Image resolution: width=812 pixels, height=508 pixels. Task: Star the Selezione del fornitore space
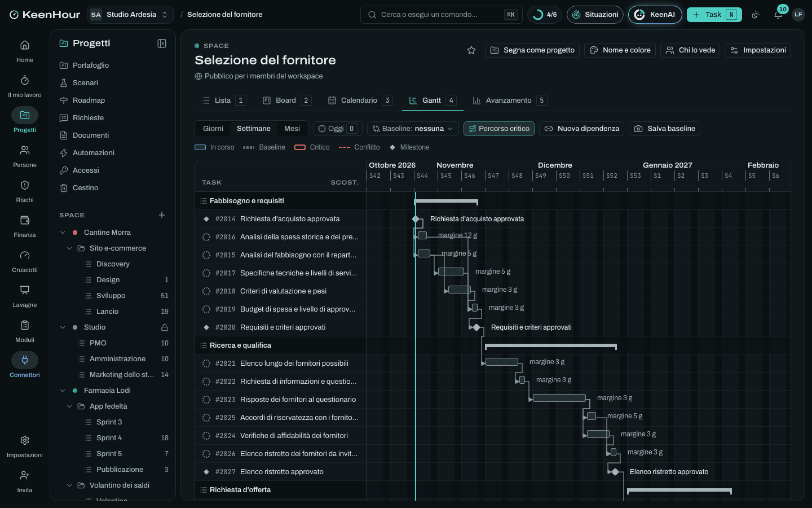pos(471,50)
